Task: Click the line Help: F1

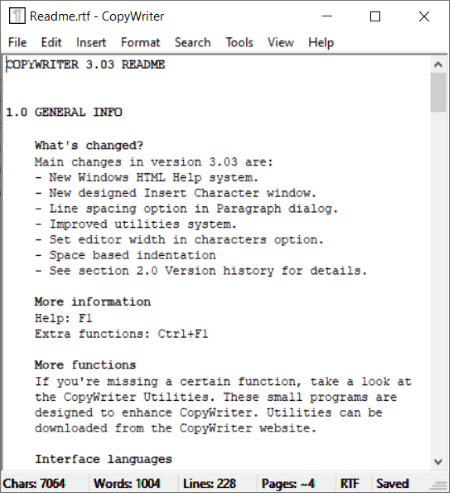Action: [64, 318]
